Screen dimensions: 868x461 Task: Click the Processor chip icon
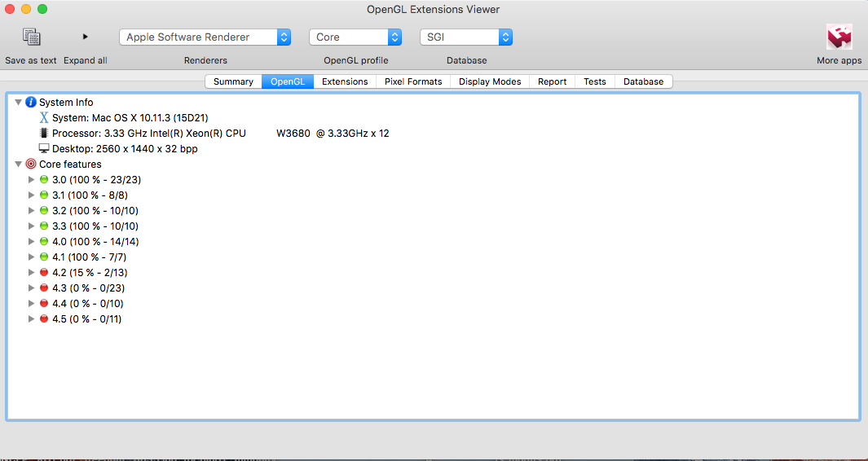pos(44,134)
